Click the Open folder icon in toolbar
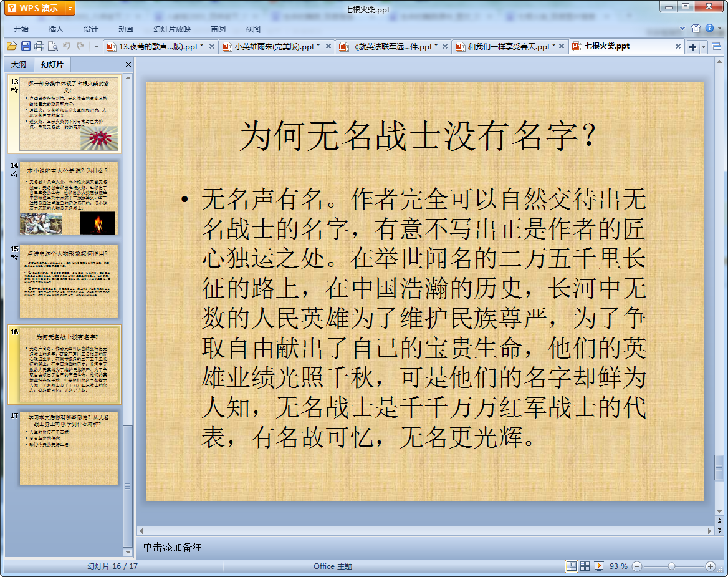The image size is (728, 577). click(12, 46)
